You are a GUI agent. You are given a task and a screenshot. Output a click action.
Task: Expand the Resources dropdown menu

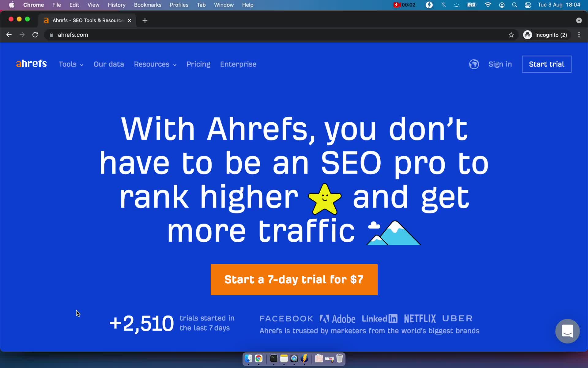[x=155, y=64]
